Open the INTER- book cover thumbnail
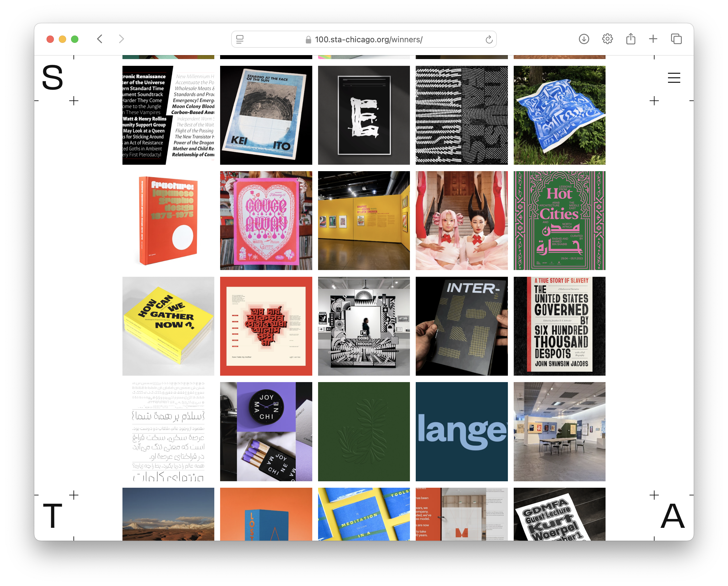 pyautogui.click(x=462, y=326)
